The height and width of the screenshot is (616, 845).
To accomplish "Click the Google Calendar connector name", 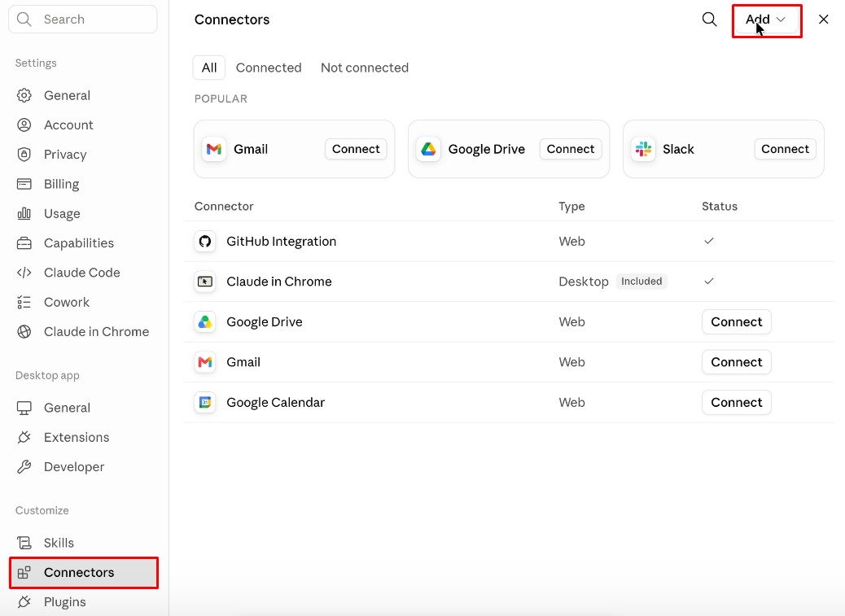I will pos(275,403).
